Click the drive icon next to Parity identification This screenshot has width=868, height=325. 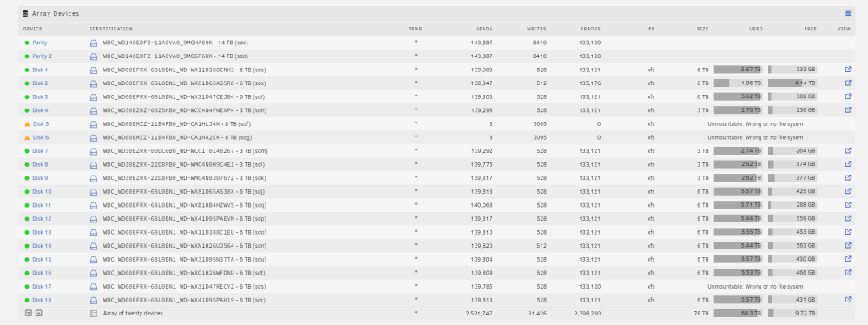94,43
